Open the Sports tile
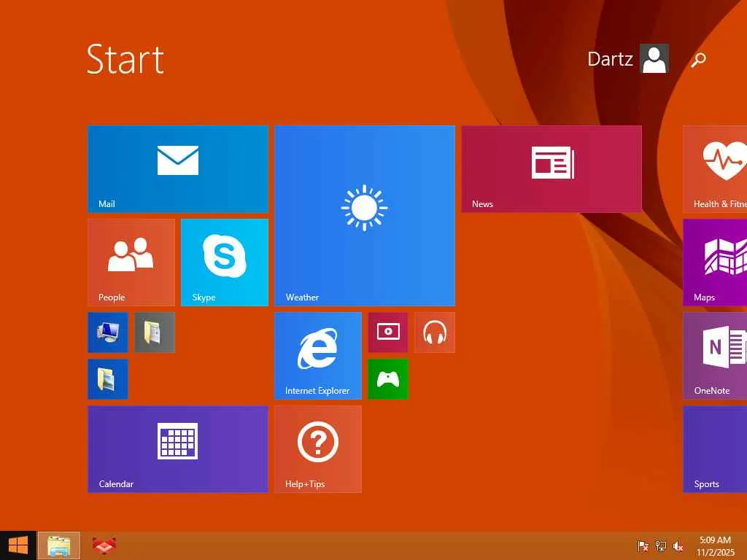This screenshot has width=747, height=560. point(715,449)
